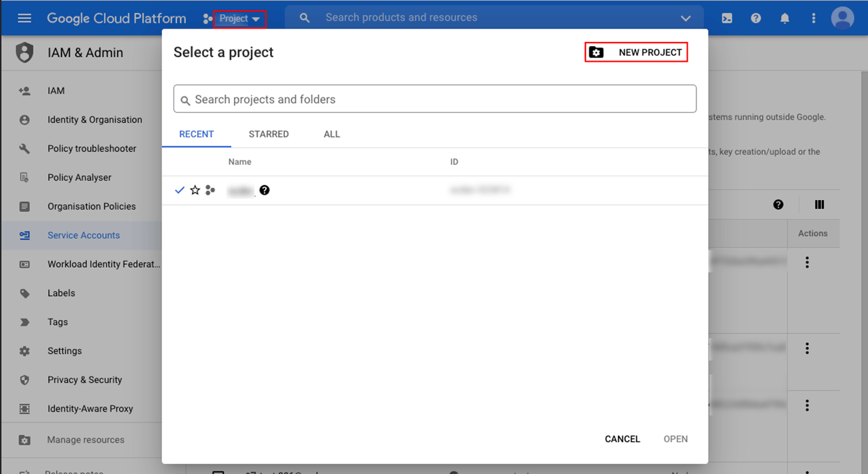Click the NEW PROJECT button
The image size is (868, 474).
pyautogui.click(x=637, y=52)
